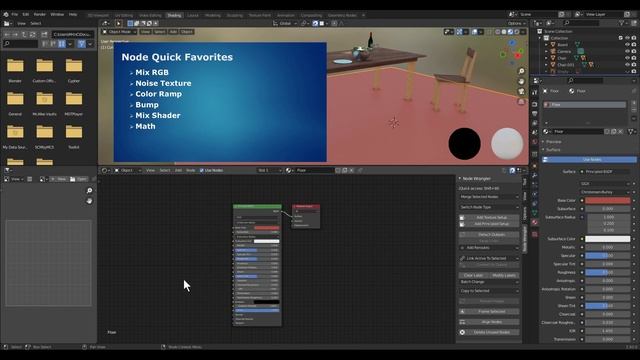Screen dimensions: 640x360
Task: Click the Clear Label button
Action: point(473,276)
